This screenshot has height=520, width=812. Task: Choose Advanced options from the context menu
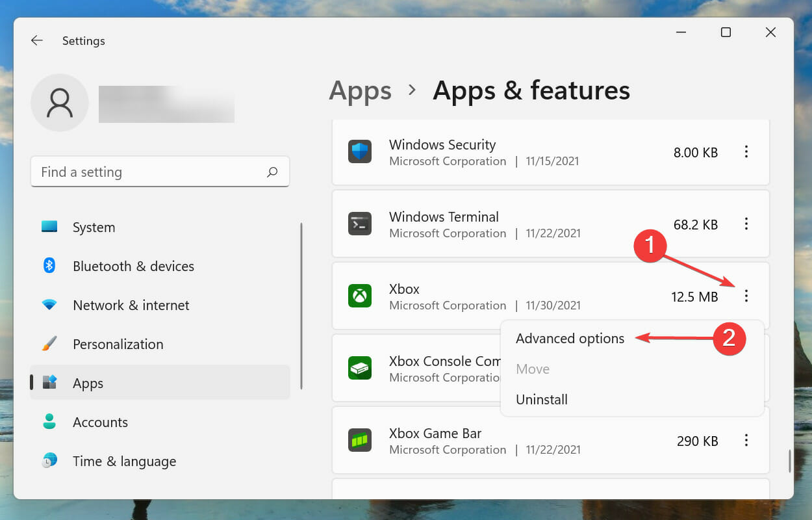coord(570,338)
